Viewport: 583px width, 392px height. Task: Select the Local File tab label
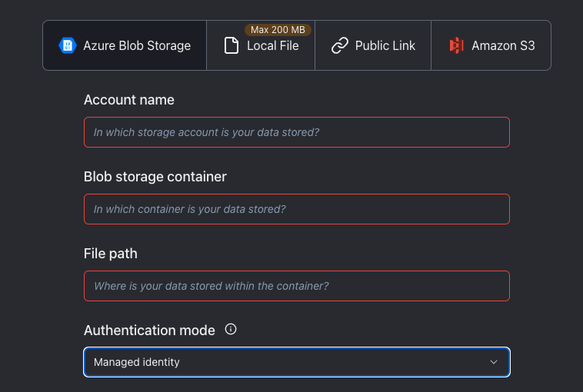point(272,46)
